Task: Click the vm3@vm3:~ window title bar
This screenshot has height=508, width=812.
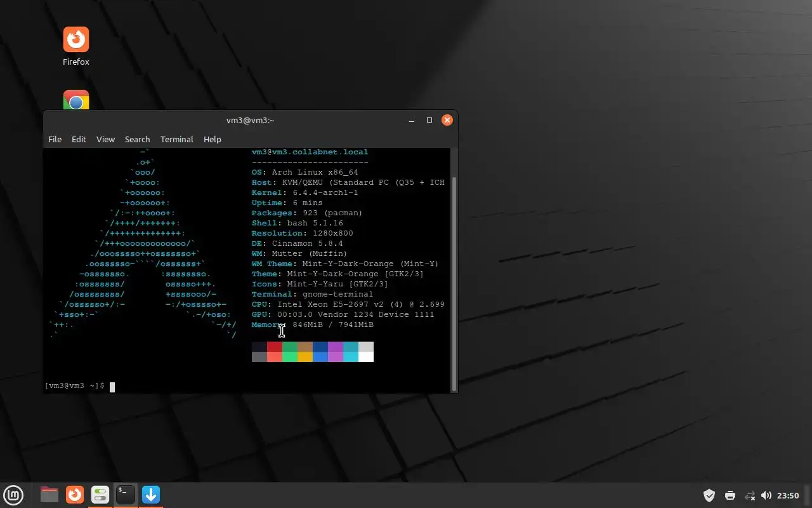Action: click(251, 120)
